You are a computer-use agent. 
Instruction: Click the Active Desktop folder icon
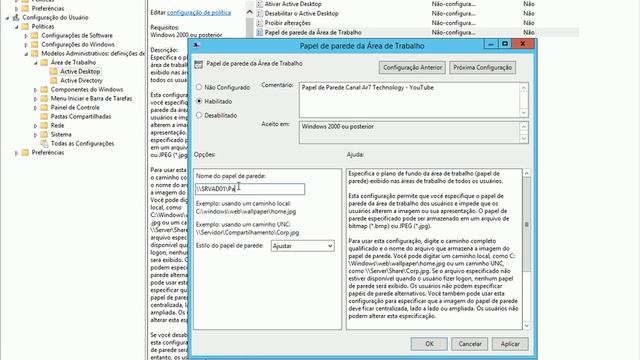tap(53, 71)
